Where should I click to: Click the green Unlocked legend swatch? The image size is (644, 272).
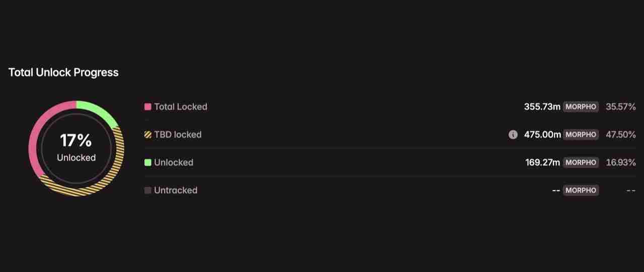tap(148, 163)
